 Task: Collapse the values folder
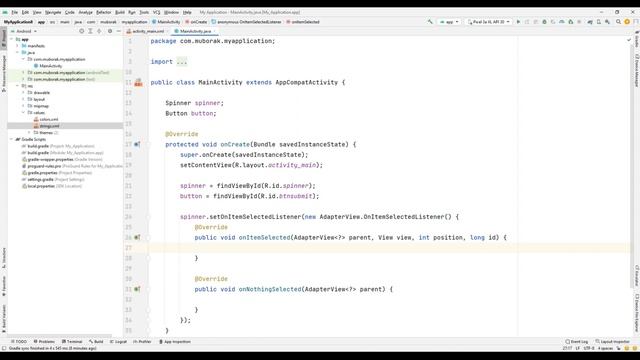(x=24, y=112)
